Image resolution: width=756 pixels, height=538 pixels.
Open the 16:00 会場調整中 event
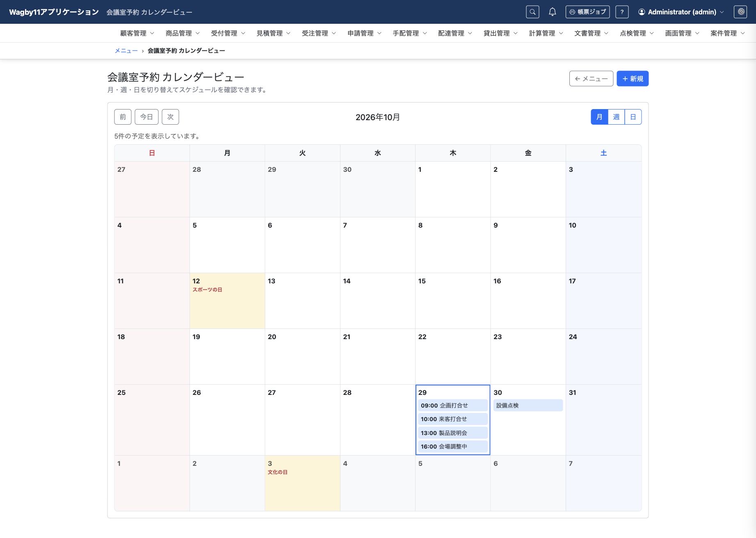pos(453,447)
